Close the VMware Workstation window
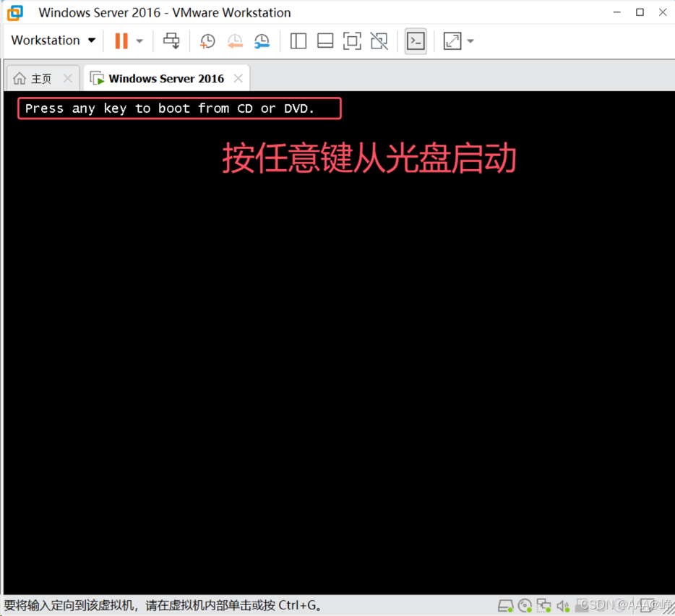Screen dimensions: 675x616 point(663,12)
